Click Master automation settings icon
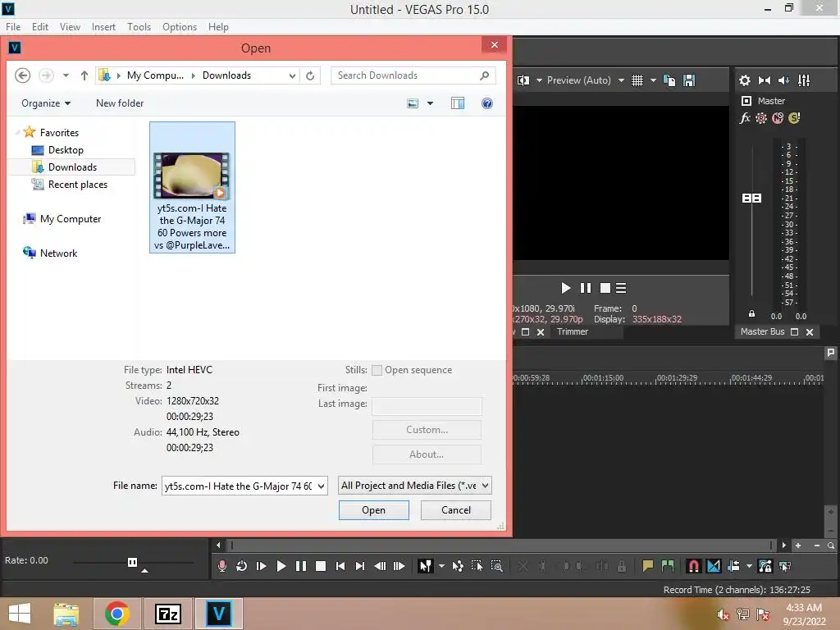 tap(760, 118)
